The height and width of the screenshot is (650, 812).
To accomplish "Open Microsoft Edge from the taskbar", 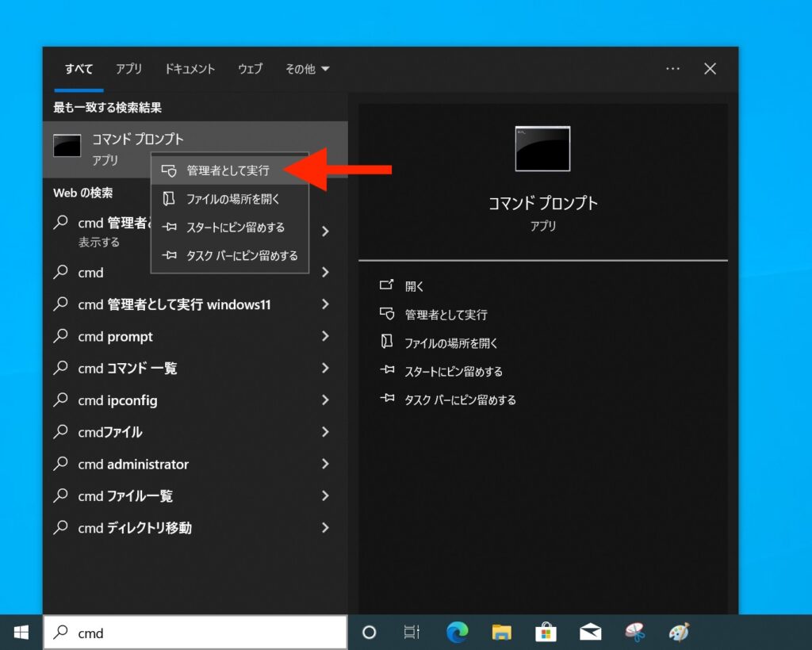I will (x=457, y=632).
